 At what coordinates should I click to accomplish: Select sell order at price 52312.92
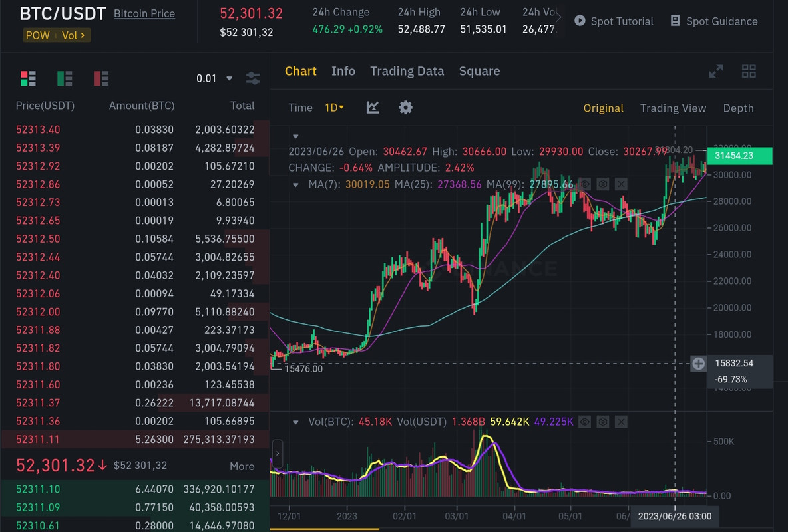tap(135, 166)
